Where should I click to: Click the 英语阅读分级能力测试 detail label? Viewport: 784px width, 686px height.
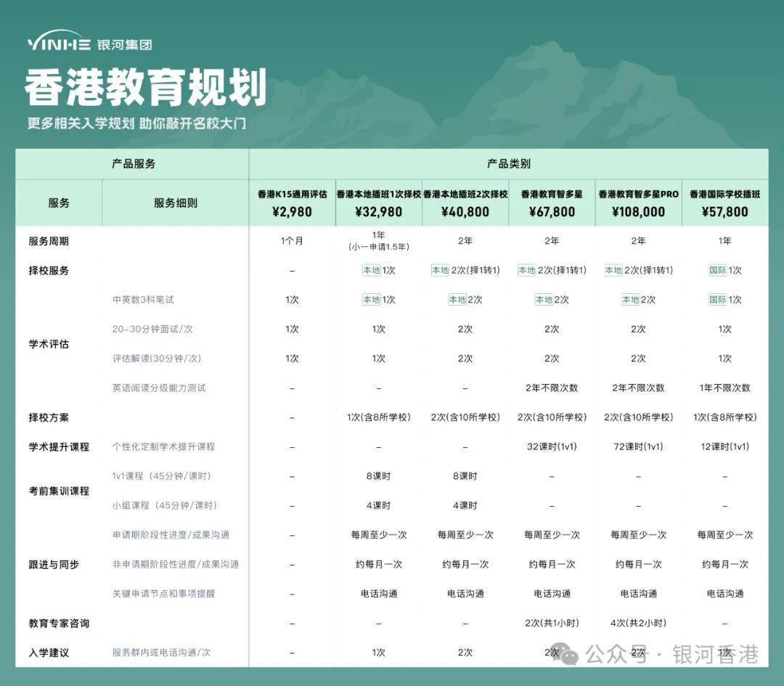pyautogui.click(x=159, y=388)
